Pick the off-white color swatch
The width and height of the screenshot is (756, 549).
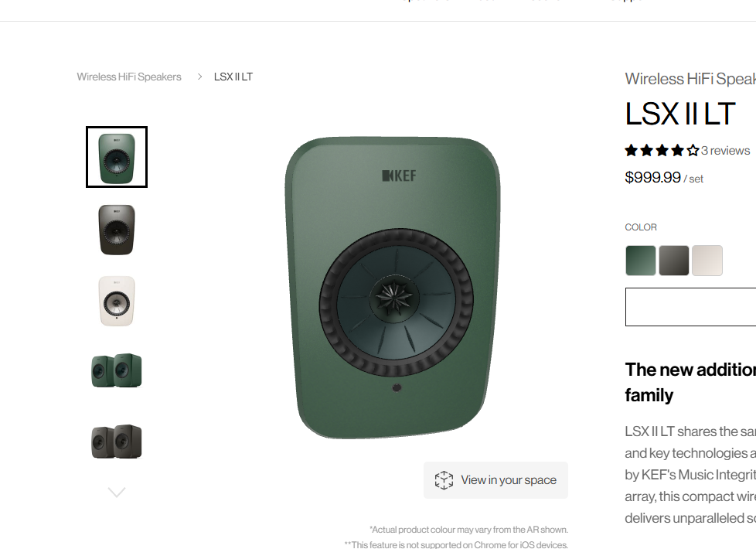(707, 261)
